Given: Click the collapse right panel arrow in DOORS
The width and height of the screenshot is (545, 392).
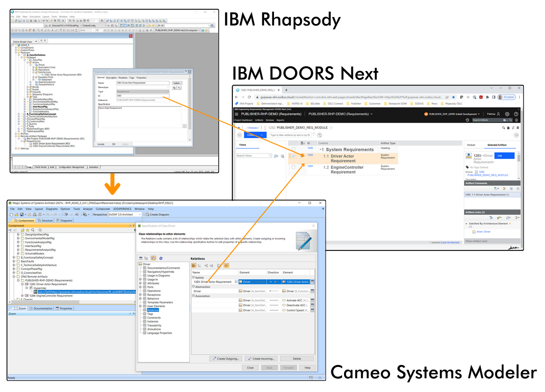Looking at the screenshot, I should point(516,135).
